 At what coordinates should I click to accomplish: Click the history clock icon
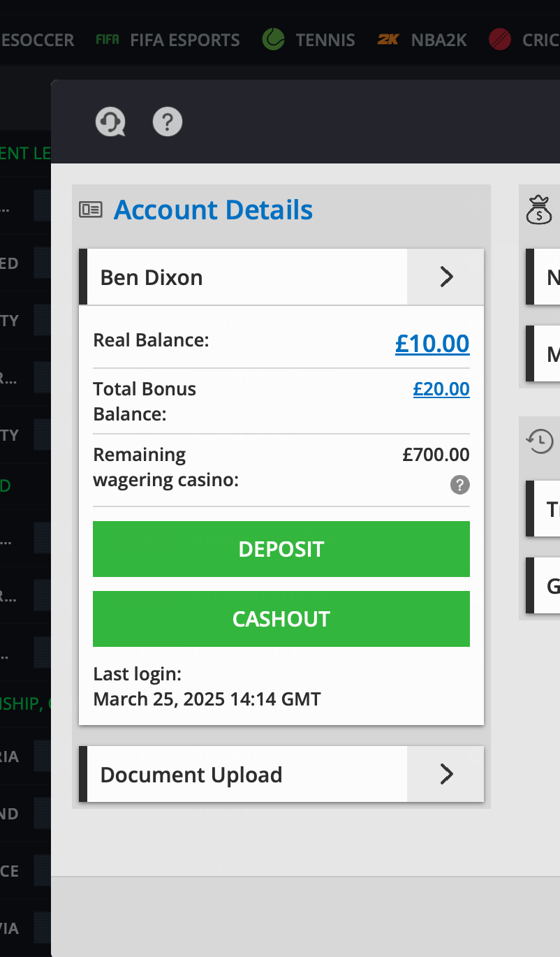(x=540, y=441)
